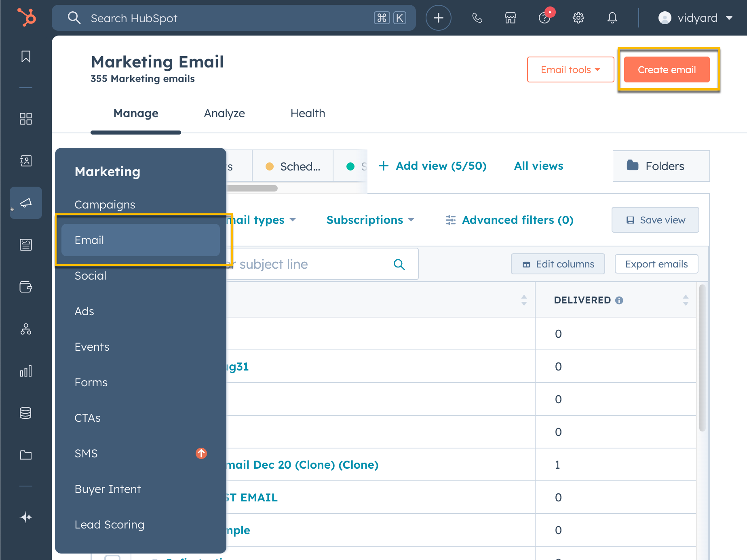Viewport: 747px width, 560px height.
Task: Click the Delivered column info icon
Action: click(619, 300)
